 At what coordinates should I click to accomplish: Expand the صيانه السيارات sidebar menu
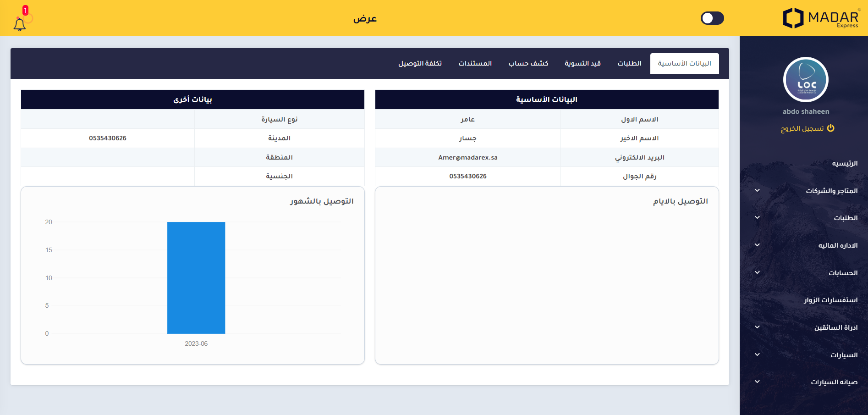click(x=834, y=382)
